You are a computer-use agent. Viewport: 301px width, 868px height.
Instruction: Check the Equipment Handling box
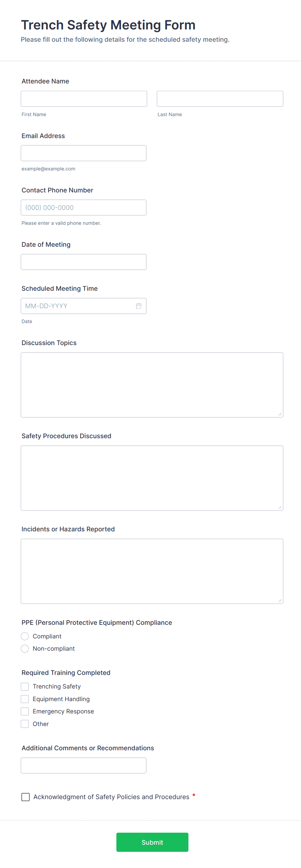pyautogui.click(x=25, y=699)
